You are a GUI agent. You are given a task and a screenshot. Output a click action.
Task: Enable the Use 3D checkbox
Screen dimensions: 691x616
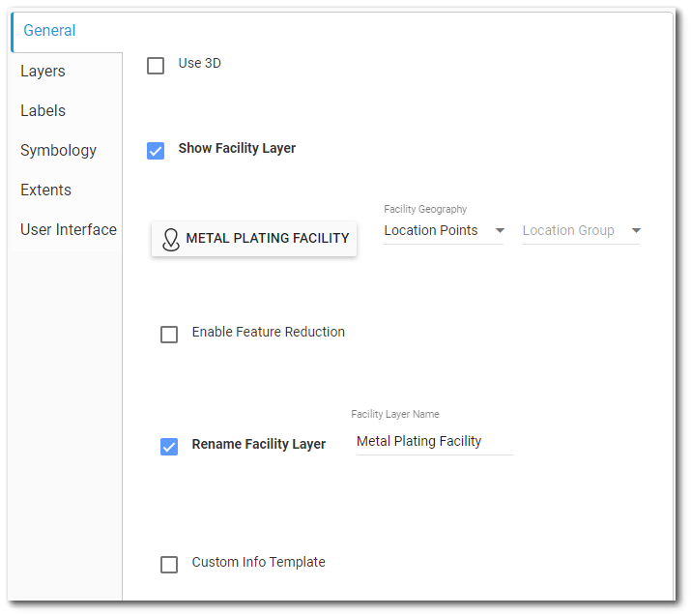click(x=156, y=66)
